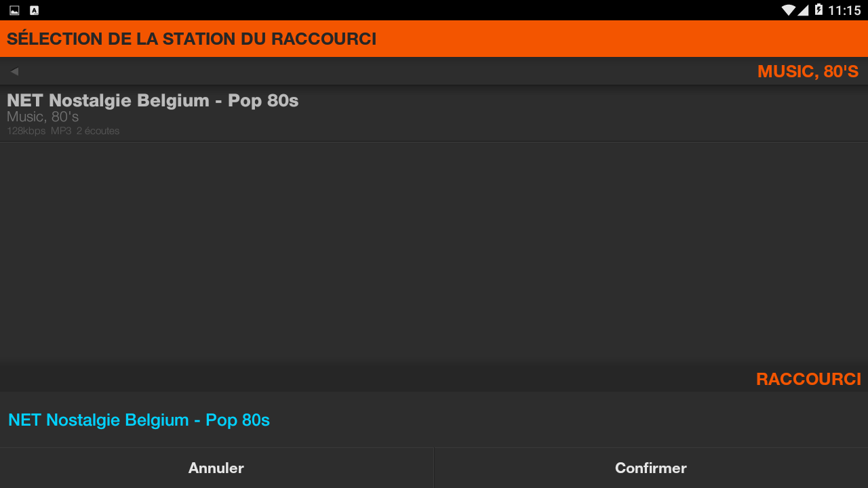The width and height of the screenshot is (868, 488).
Task: Tap the 'MUSIC, 80'S' category header
Action: click(808, 71)
